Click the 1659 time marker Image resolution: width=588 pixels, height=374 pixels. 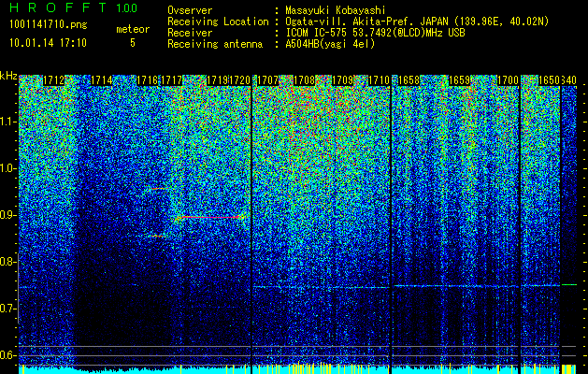[x=459, y=80]
